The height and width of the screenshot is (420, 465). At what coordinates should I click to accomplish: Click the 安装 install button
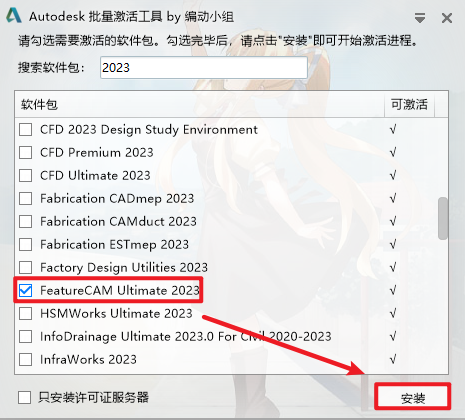[413, 397]
